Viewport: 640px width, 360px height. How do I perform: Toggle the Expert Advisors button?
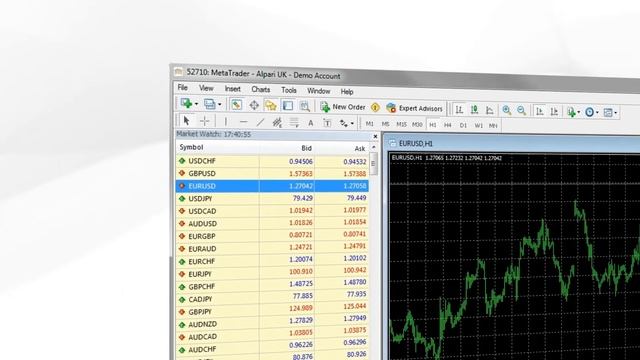tap(415, 108)
